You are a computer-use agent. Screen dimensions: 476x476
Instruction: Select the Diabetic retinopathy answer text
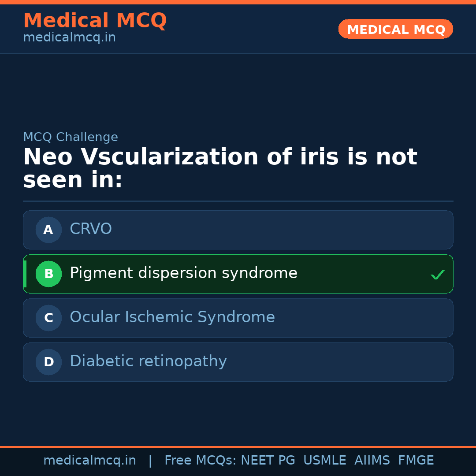pos(148,361)
